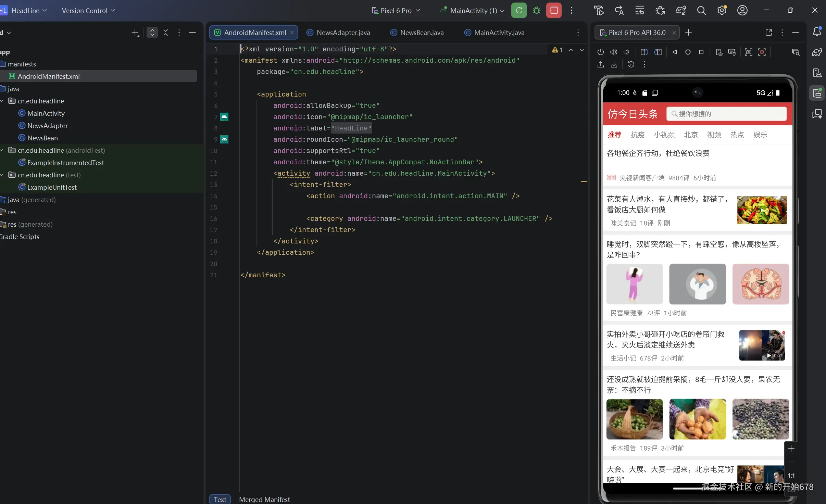
Task: Open Version Control dropdown menu
Action: point(88,11)
